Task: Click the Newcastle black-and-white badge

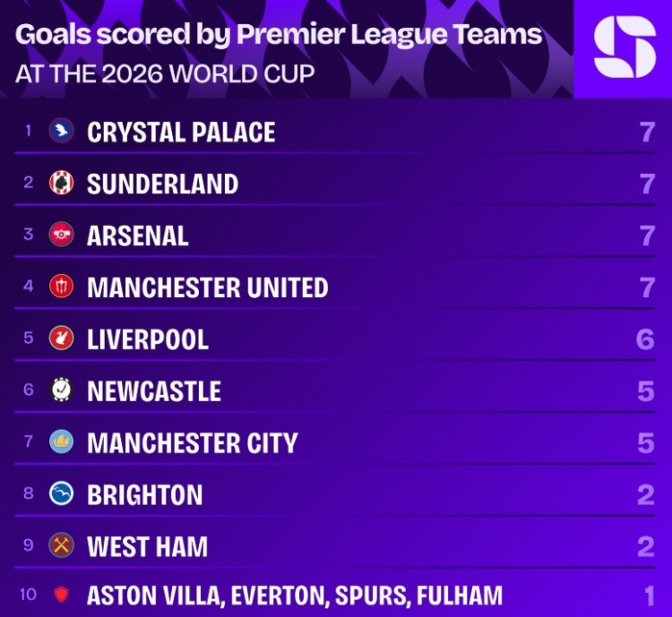Action: tap(61, 390)
